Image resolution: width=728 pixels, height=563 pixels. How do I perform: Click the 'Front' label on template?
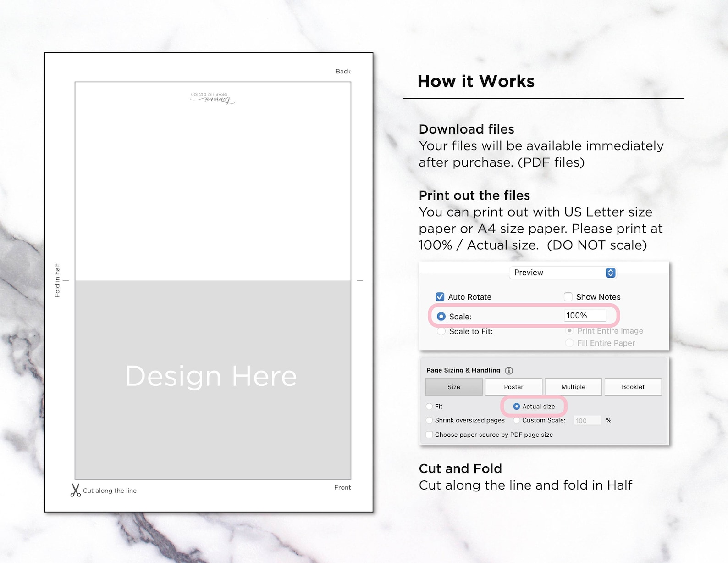coord(342,487)
